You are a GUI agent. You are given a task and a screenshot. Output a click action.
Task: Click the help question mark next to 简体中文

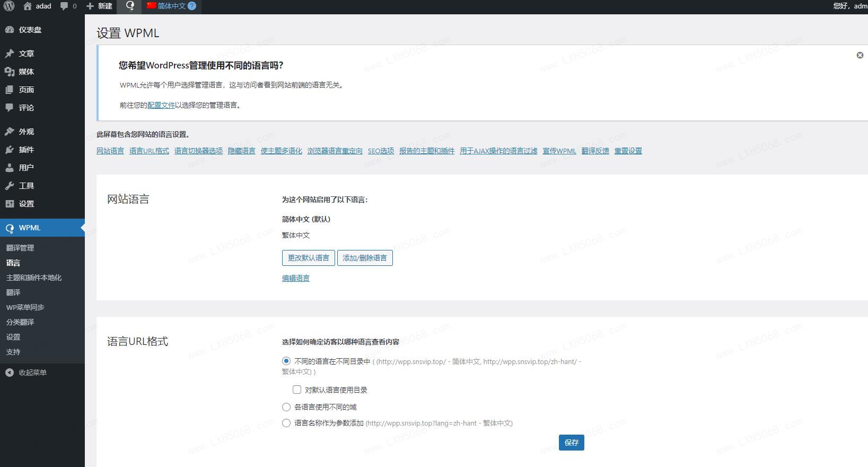coord(192,6)
